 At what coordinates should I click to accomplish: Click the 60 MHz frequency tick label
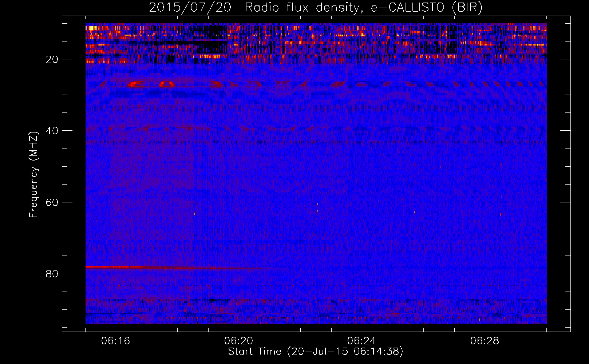click(x=52, y=202)
